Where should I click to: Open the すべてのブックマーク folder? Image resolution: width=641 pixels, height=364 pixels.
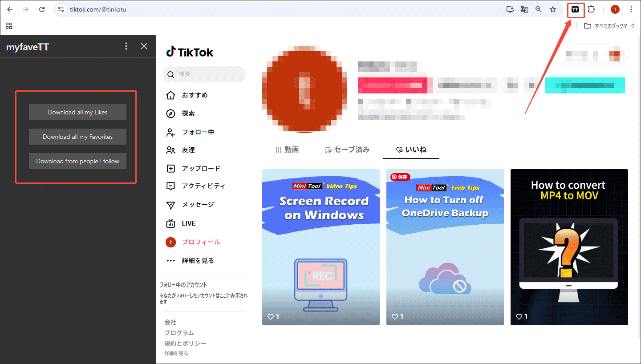pos(609,26)
